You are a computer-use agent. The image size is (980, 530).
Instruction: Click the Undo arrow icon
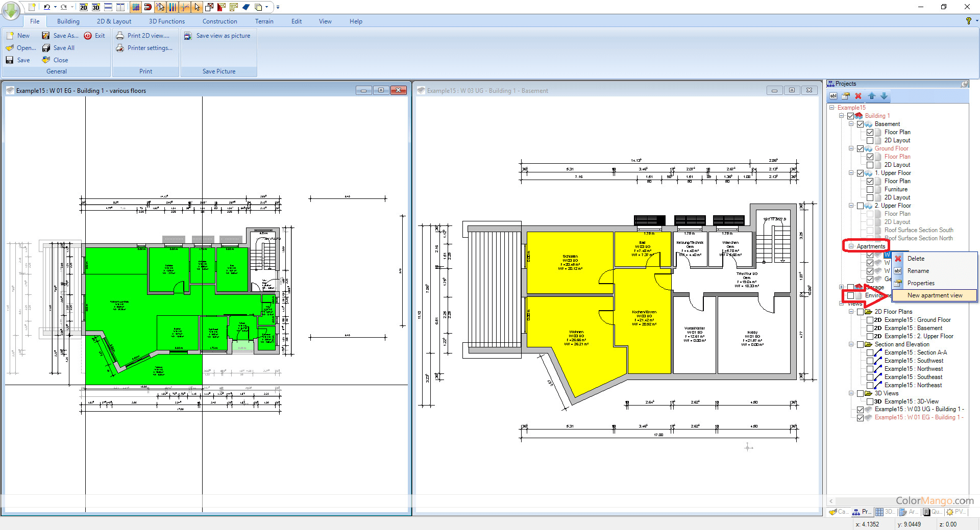[47, 7]
